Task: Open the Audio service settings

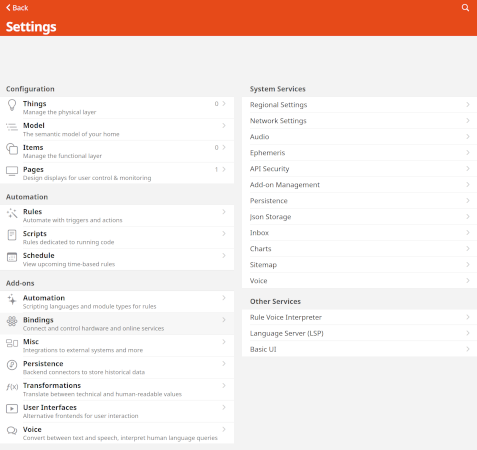Action: (359, 137)
